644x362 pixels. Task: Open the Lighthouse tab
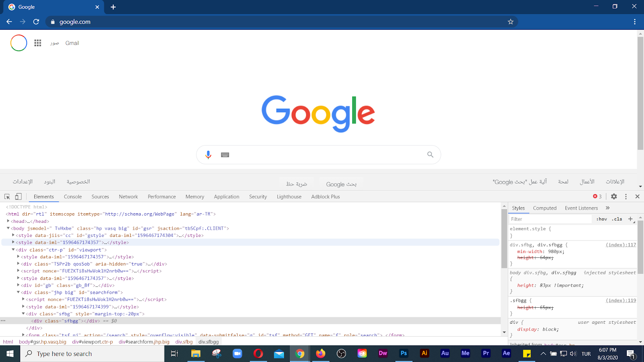(289, 197)
